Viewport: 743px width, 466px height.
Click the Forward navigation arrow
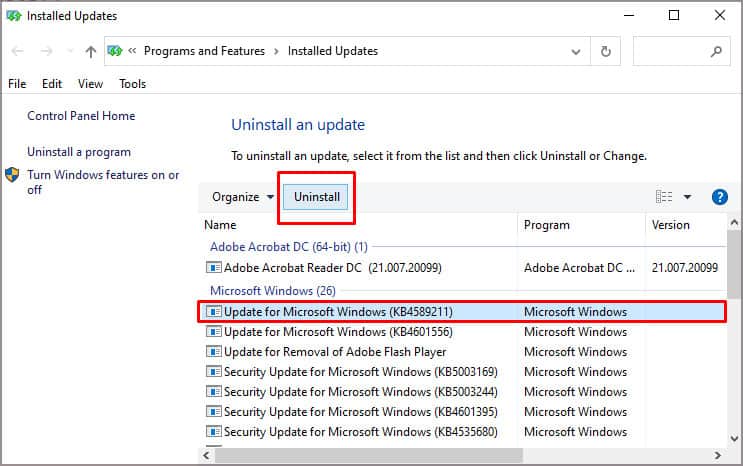[46, 51]
